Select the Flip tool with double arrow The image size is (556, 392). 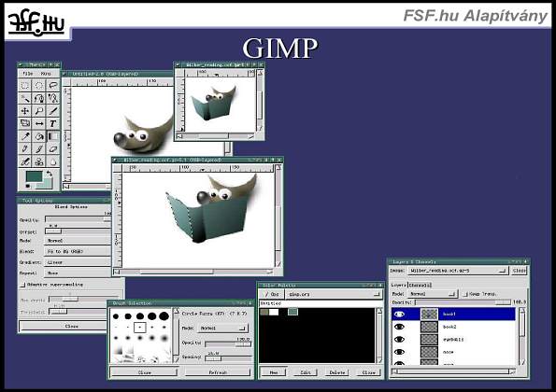[x=39, y=123]
